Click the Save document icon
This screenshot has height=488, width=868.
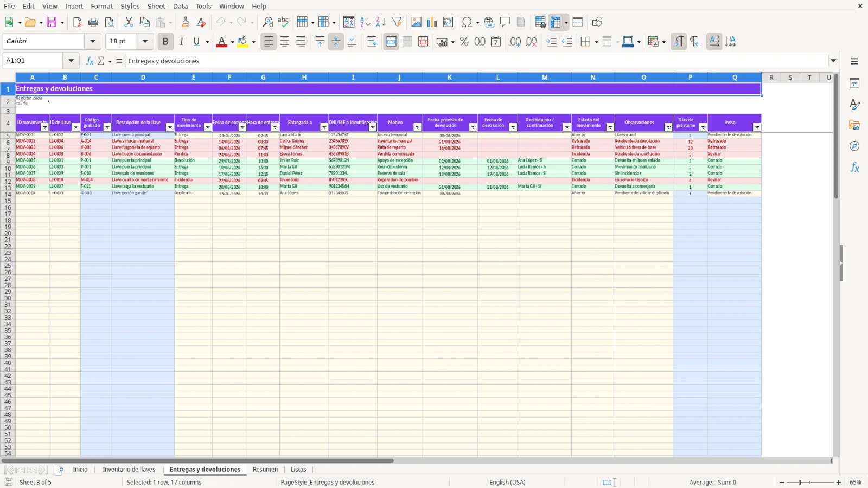click(52, 22)
